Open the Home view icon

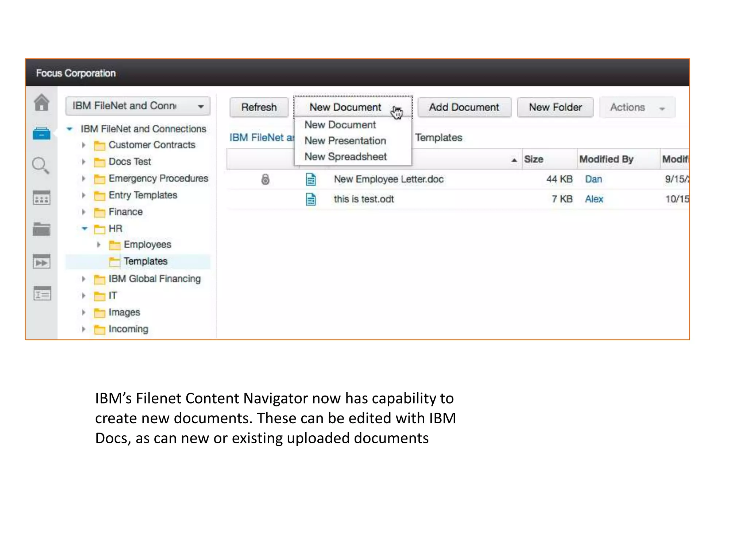pyautogui.click(x=42, y=102)
